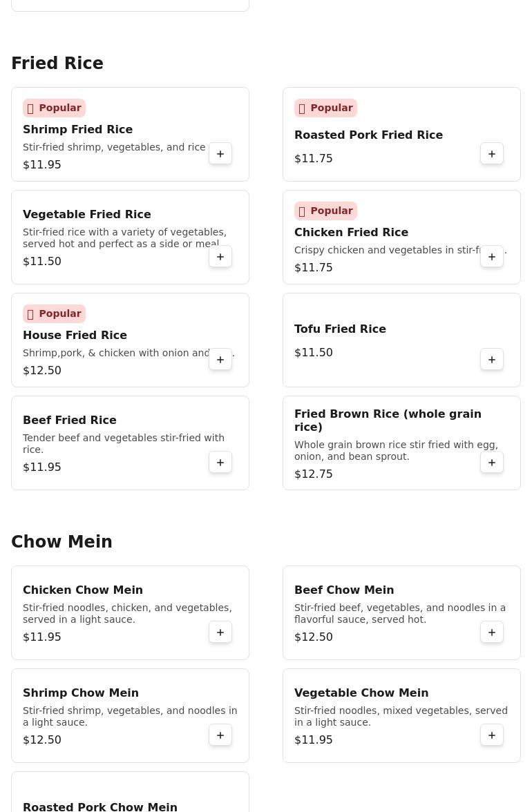Add Beef Fried Rice to order
Viewport: 532px width, 812px height.
pos(220,463)
